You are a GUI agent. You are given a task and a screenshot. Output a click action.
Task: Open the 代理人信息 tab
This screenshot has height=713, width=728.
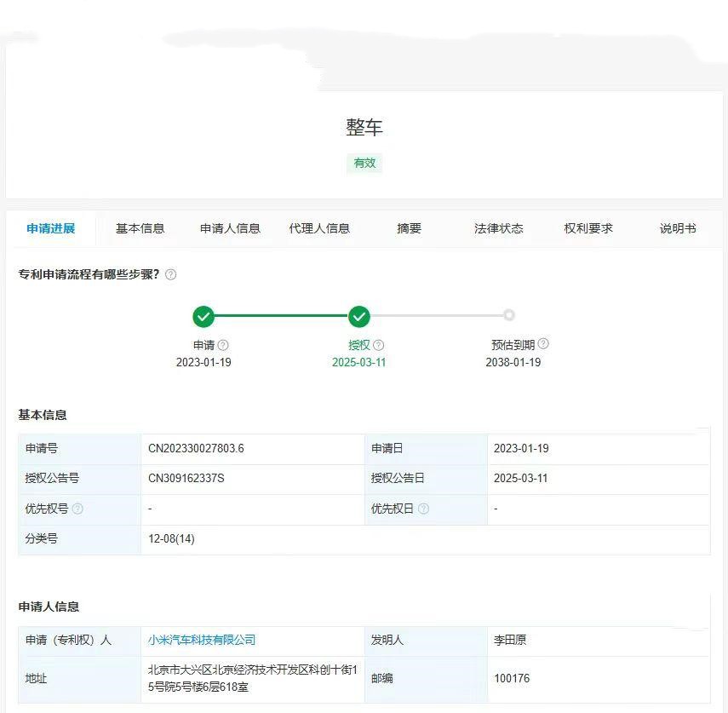pos(319,228)
